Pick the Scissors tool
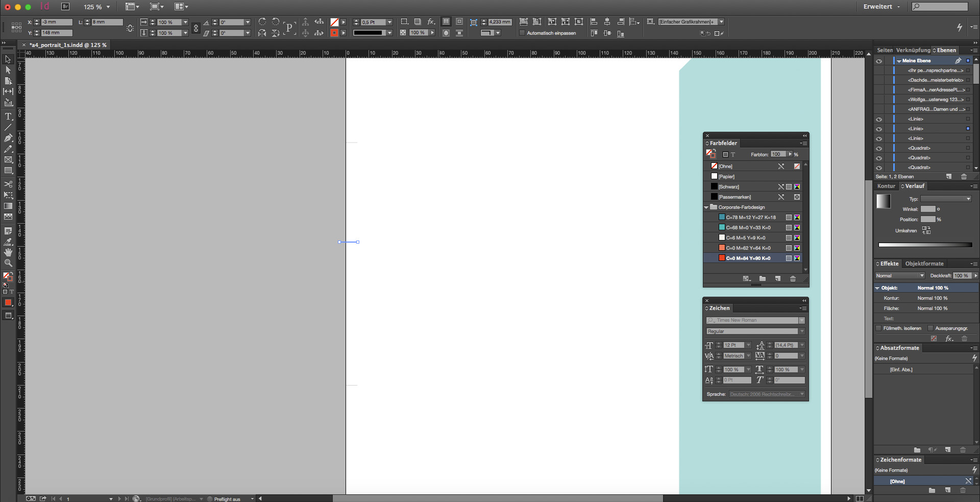Screen dimensions: 980x502 point(8,184)
